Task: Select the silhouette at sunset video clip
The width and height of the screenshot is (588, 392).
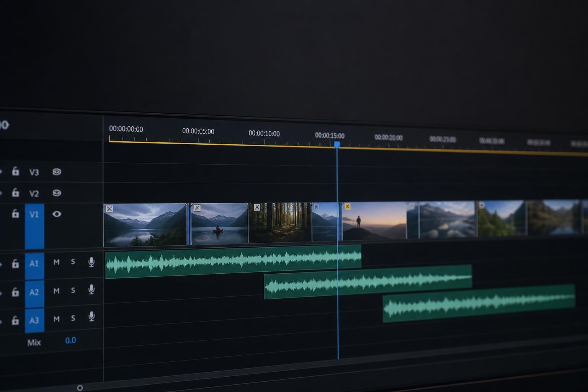Action: [374, 221]
